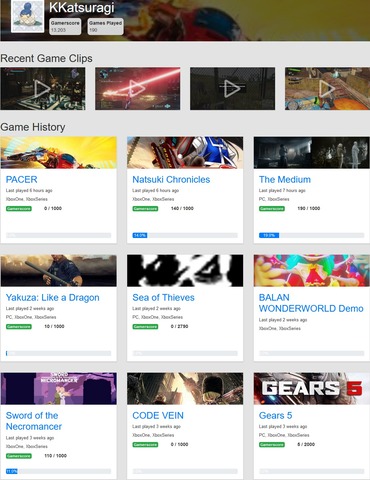Open The Medium game link

pos(285,179)
